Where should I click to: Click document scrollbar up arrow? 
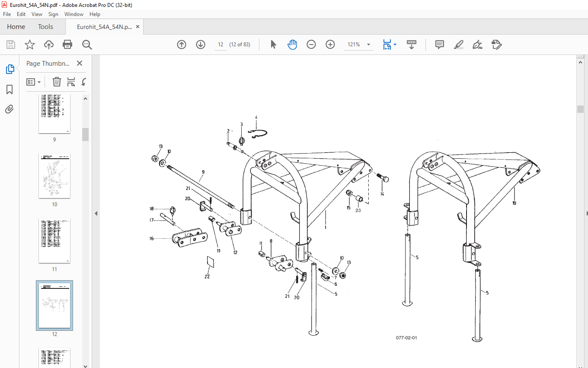tap(581, 62)
